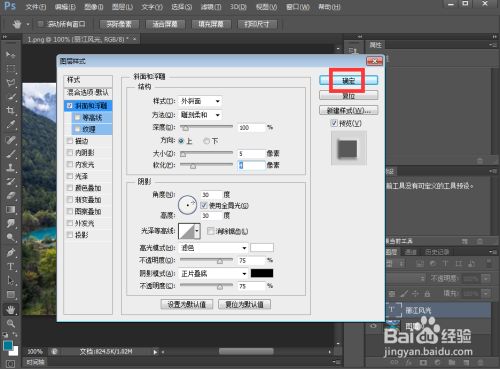Viewport: 500px width, 369px height.
Task: Enable the 投影 style checkbox
Action: [70, 235]
